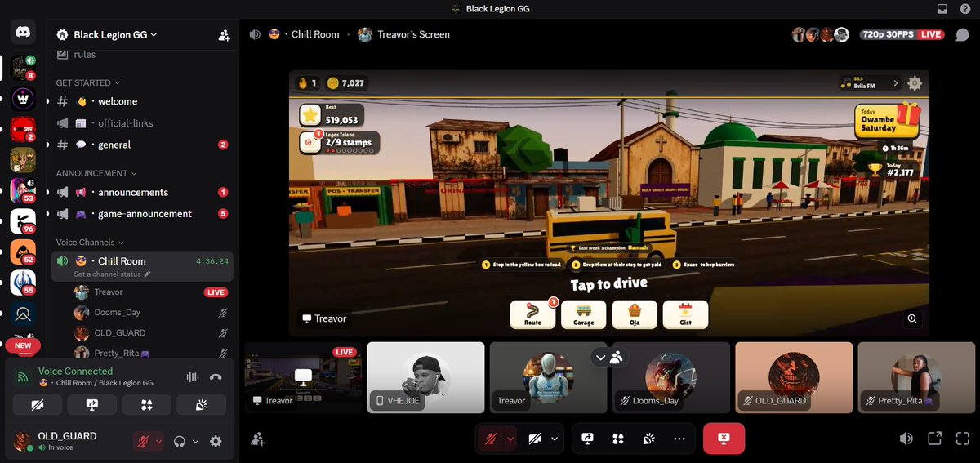Select the OLD_GUARD participant tile
The image size is (980, 463).
(x=794, y=377)
